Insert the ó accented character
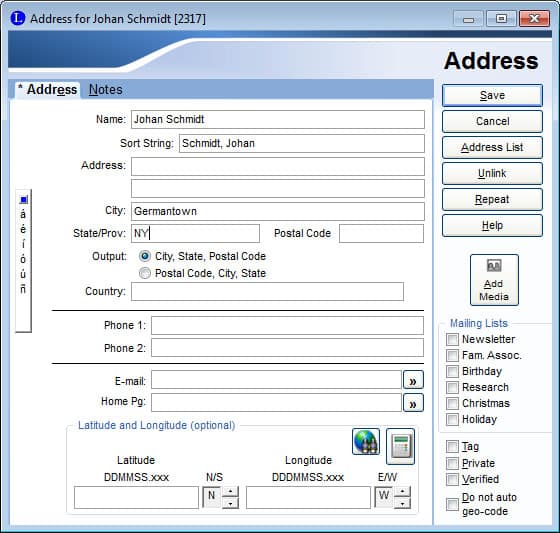The width and height of the screenshot is (560, 533). point(23,259)
